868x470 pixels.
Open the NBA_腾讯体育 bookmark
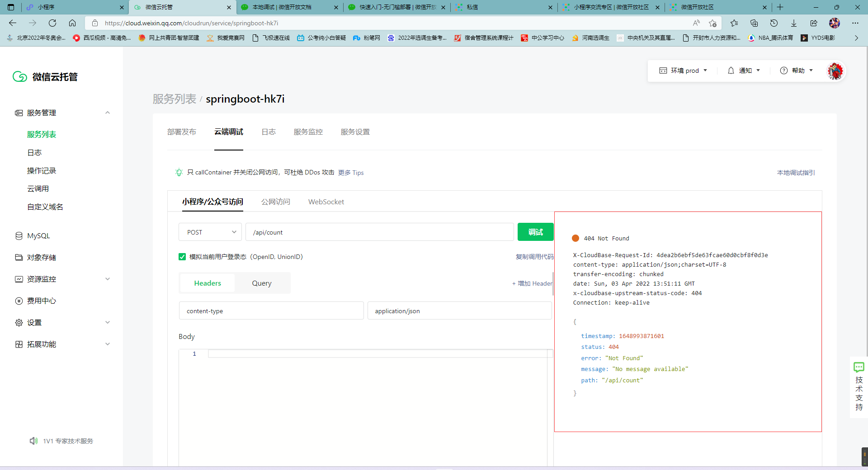[x=770, y=38]
